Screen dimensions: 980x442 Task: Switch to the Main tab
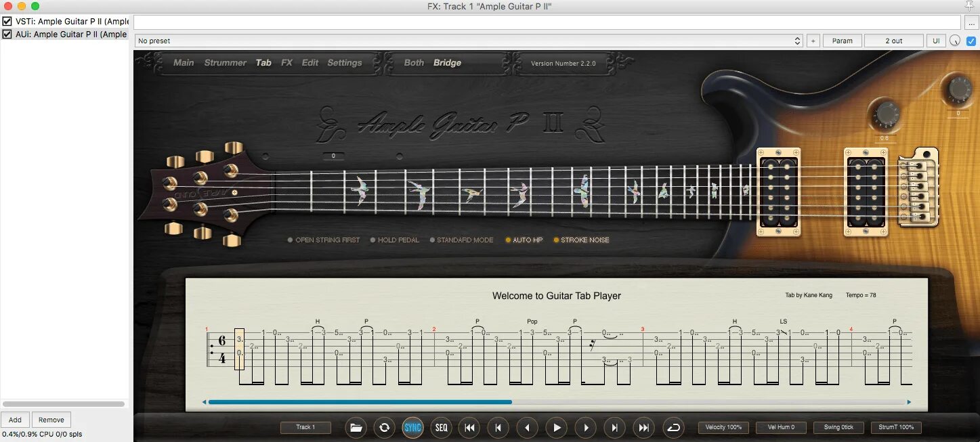click(184, 62)
